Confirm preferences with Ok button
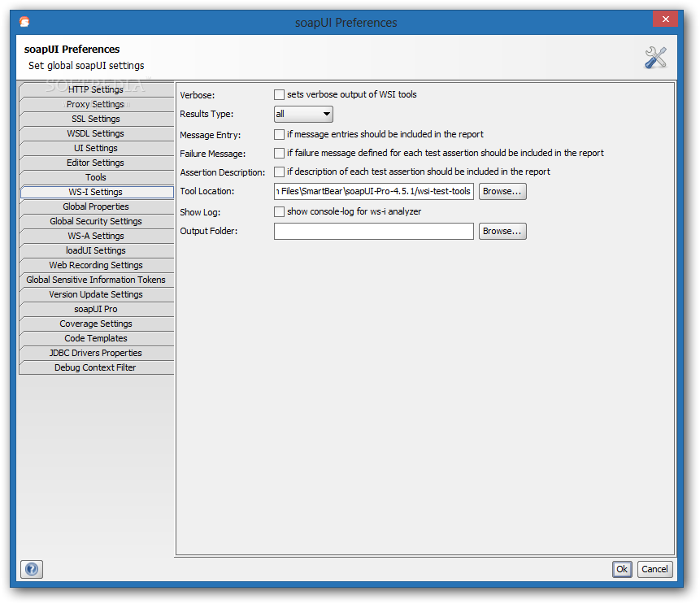 tap(622, 569)
